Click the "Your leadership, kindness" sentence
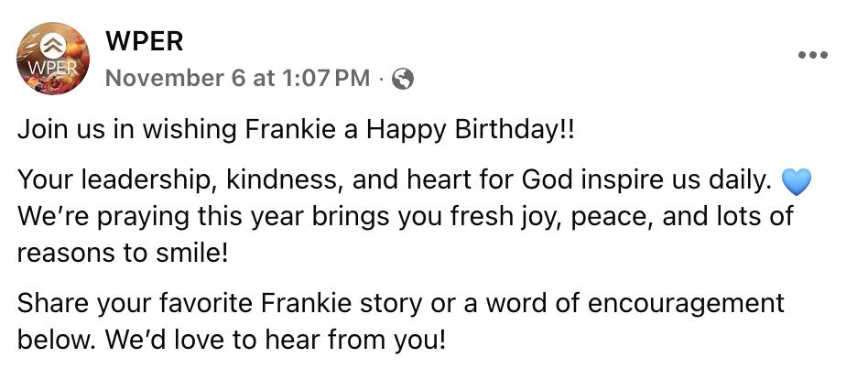The image size is (868, 379). tap(183, 181)
